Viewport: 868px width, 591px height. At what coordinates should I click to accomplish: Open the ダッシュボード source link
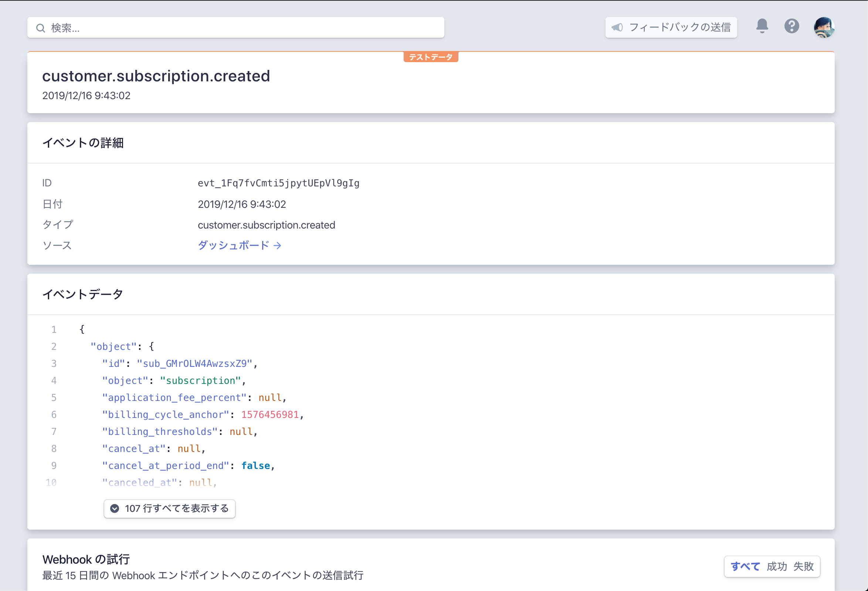(x=233, y=246)
